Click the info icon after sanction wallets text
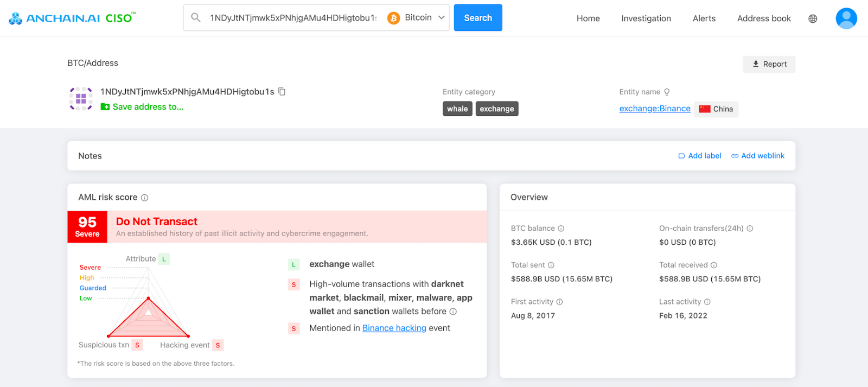The width and height of the screenshot is (868, 387). point(453,312)
